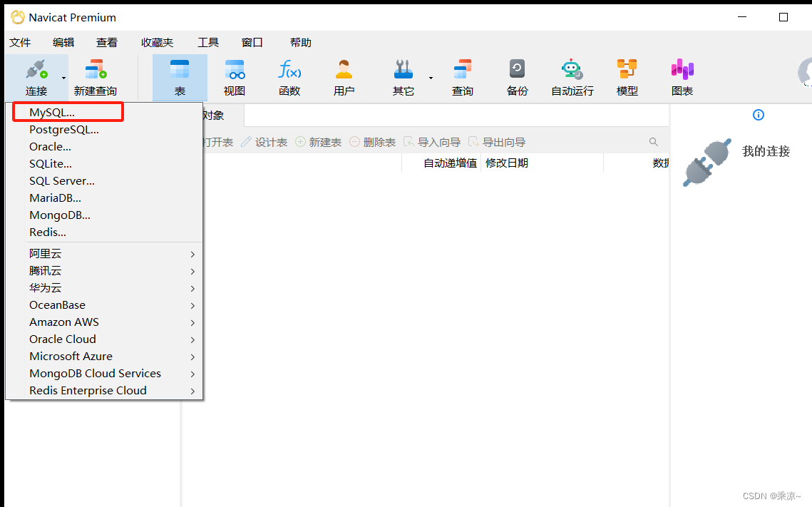Minimize the Navicat Premium window
Image resolution: width=812 pixels, height=507 pixels.
click(x=742, y=17)
